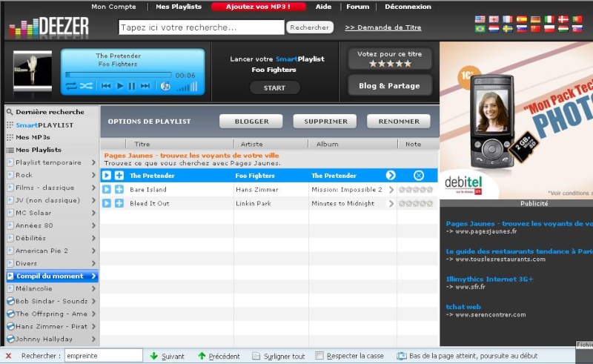
Task: Add Bleed It Out to a playlist
Action: [119, 203]
